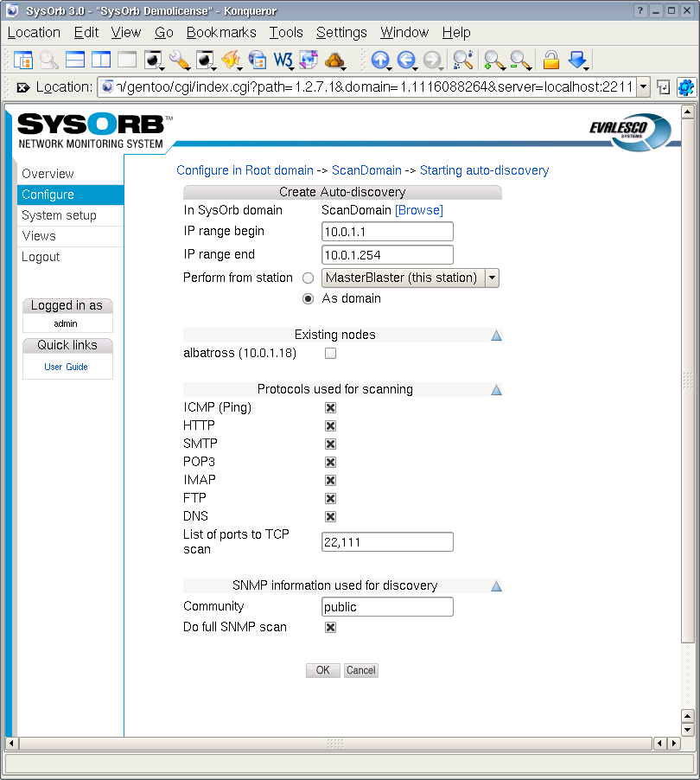700x780 pixels.
Task: Click the Konqueror window menu icon in title bar
Action: coord(12,10)
